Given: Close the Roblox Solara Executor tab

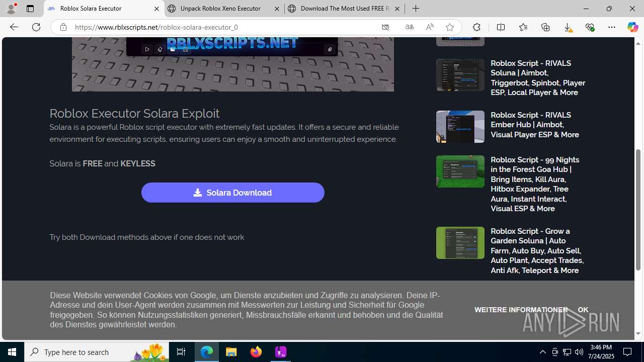Looking at the screenshot, I should tap(156, 9).
